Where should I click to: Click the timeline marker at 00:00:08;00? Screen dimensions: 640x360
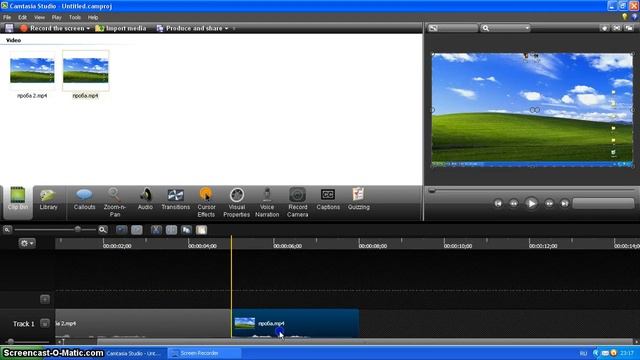[373, 246]
